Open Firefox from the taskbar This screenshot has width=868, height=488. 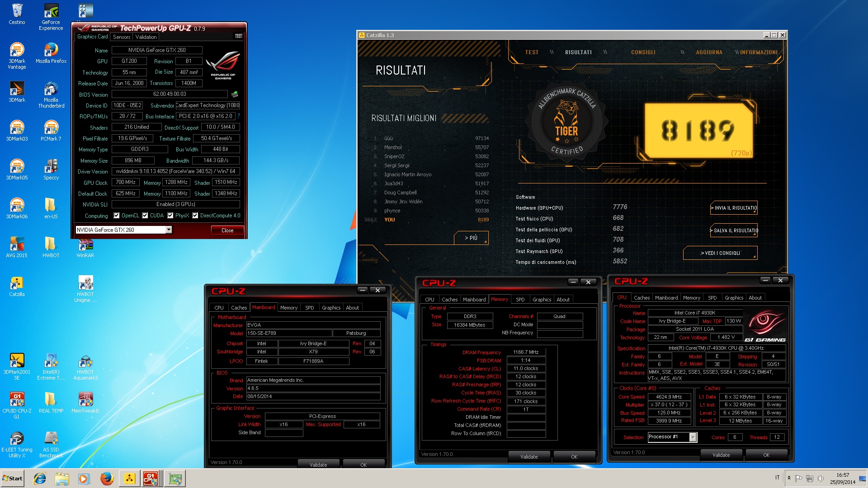107,479
